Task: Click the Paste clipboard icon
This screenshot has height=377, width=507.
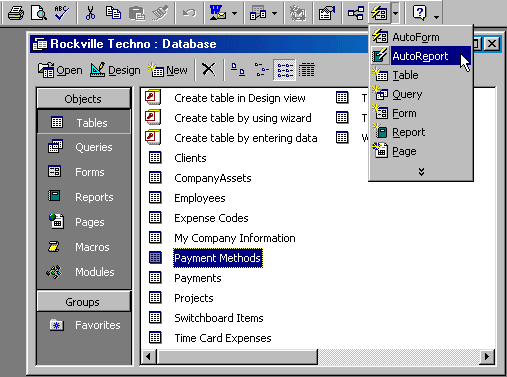Action: pyautogui.click(x=137, y=14)
